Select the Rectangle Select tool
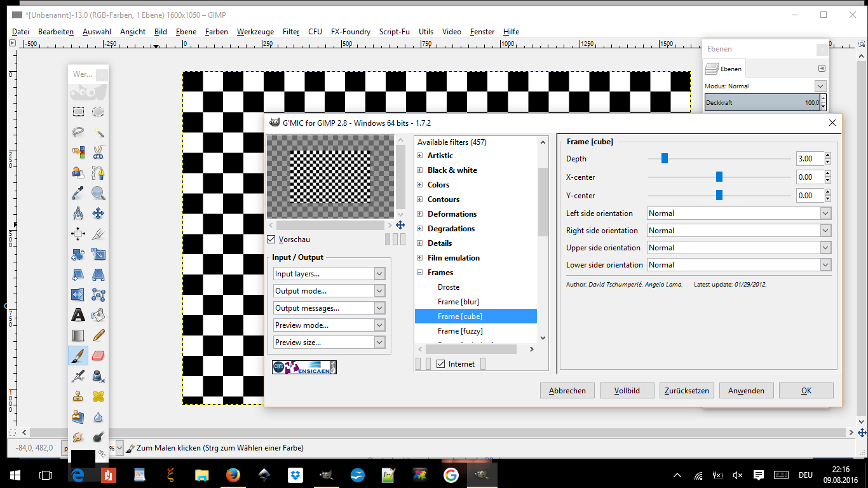 tap(78, 112)
